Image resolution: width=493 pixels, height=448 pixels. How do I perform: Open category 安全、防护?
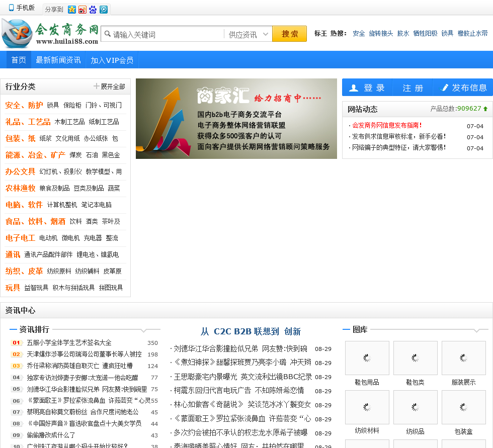(x=24, y=105)
